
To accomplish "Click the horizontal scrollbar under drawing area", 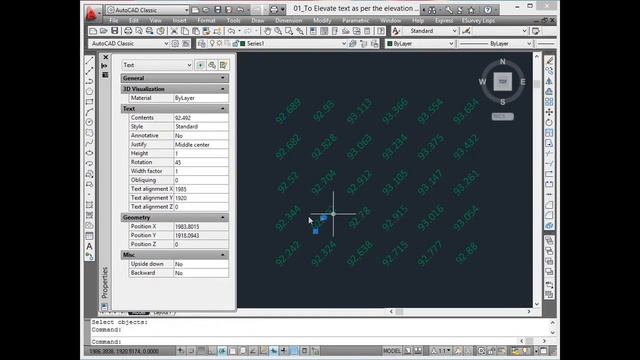I will pyautogui.click(x=460, y=311).
